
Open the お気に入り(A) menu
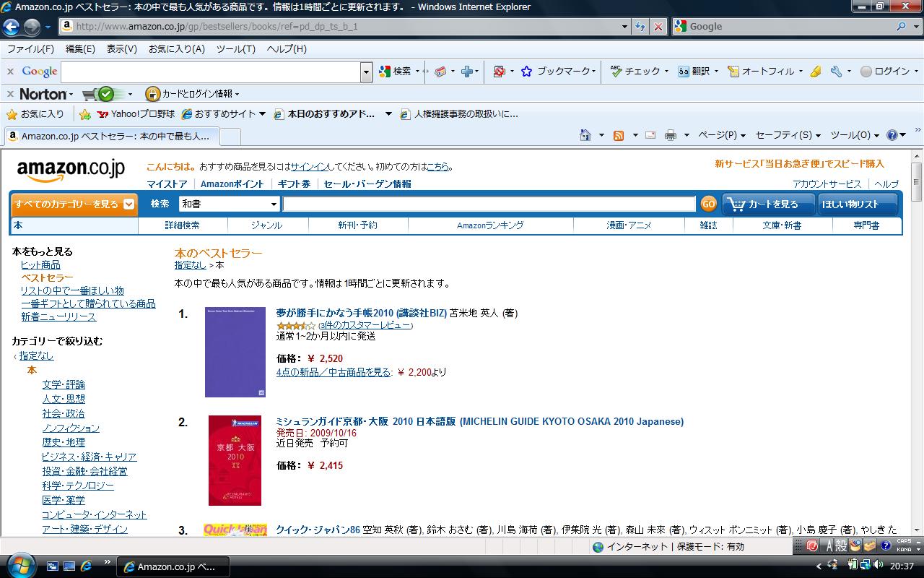(x=177, y=49)
